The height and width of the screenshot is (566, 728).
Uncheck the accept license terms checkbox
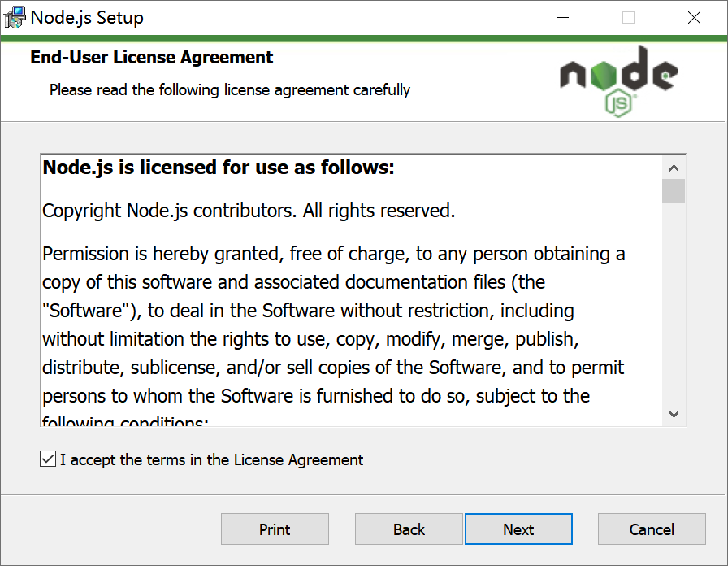(x=47, y=459)
